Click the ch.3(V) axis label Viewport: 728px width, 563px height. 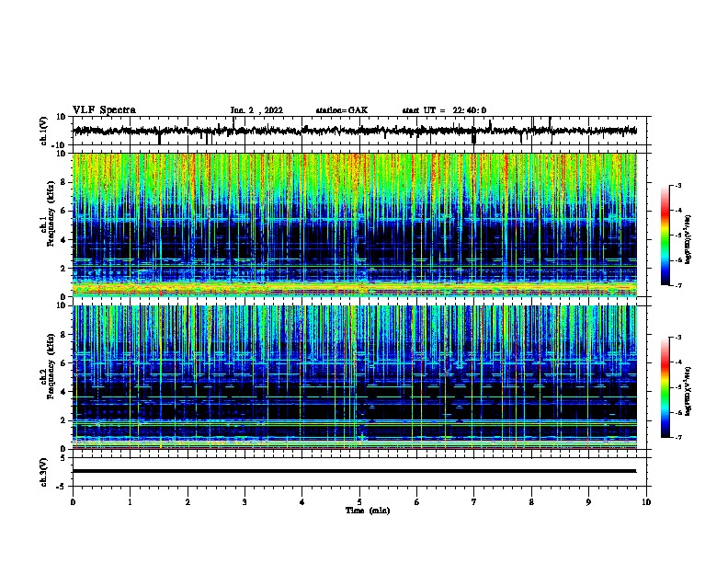pos(44,472)
